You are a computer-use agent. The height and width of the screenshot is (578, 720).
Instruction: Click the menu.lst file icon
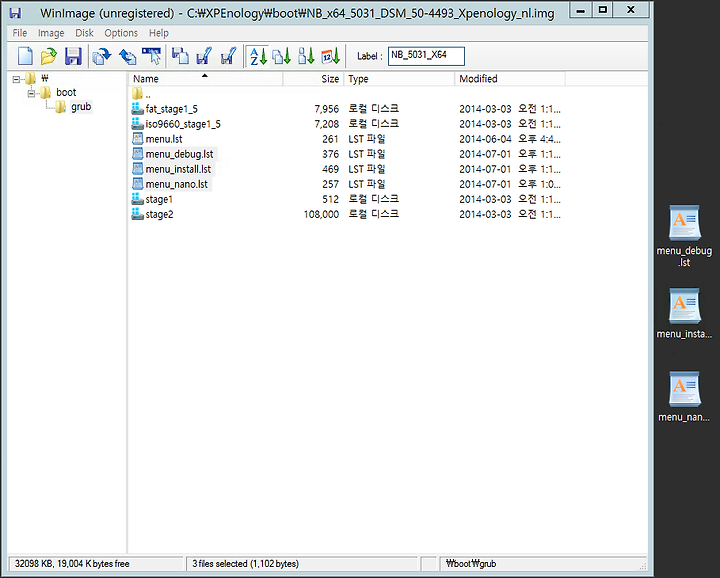137,139
